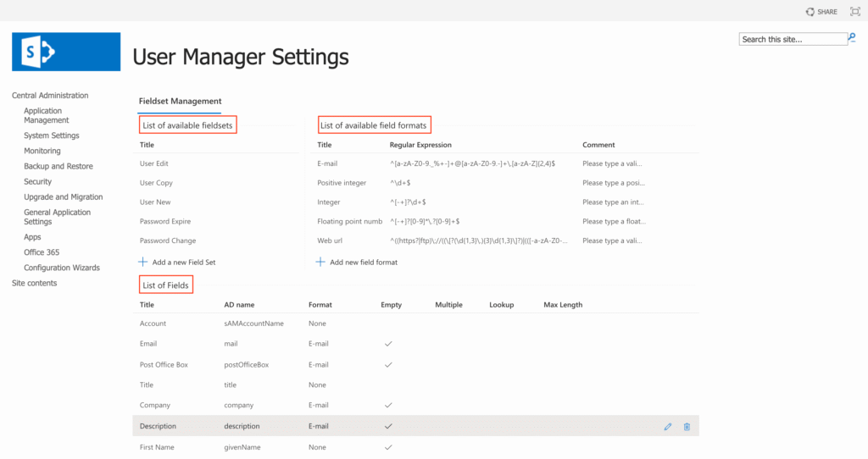Click the Regular Expression column header
The height and width of the screenshot is (459, 868).
420,145
